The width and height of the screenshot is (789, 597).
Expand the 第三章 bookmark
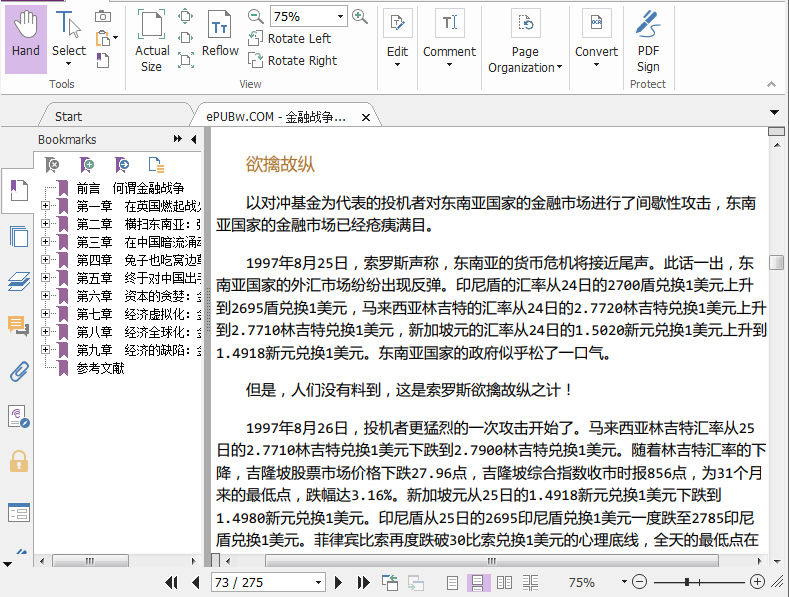click(45, 242)
